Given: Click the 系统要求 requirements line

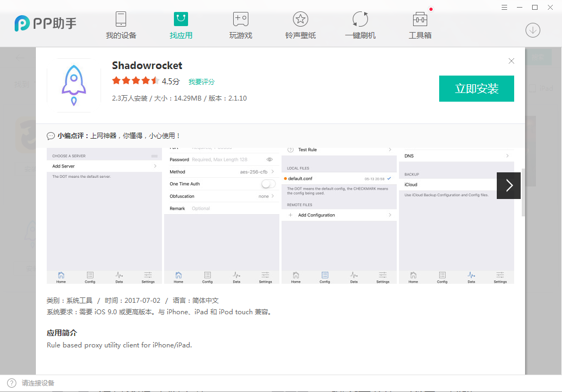Looking at the screenshot, I should [160, 312].
